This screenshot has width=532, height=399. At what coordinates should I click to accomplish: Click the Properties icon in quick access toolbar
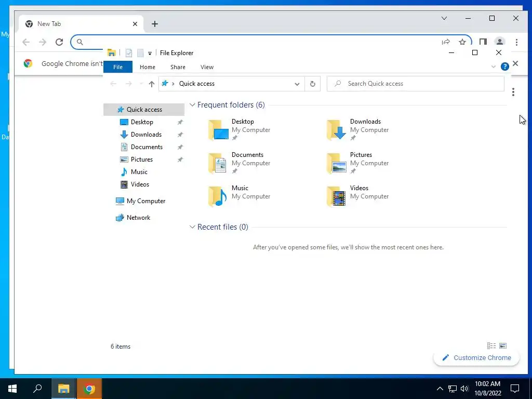click(129, 52)
